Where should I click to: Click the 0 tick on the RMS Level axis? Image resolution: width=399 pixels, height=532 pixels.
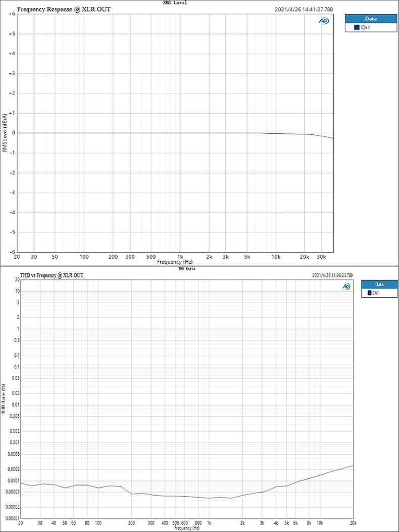click(13, 133)
